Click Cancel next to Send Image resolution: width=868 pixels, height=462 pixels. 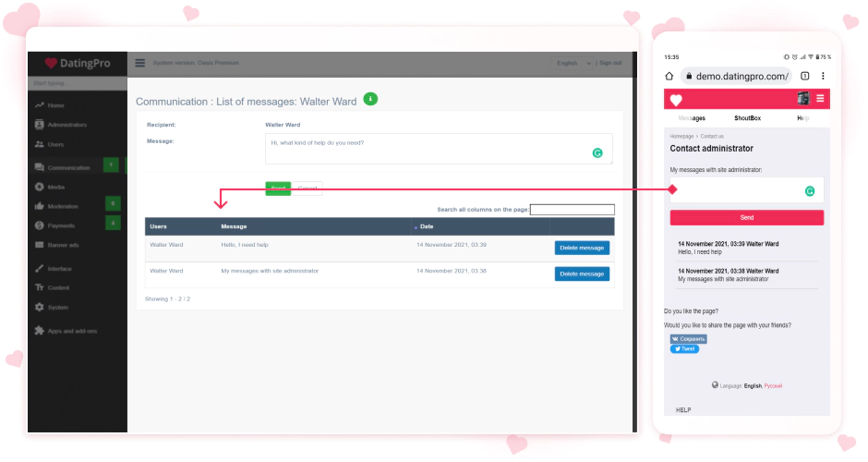click(x=307, y=188)
